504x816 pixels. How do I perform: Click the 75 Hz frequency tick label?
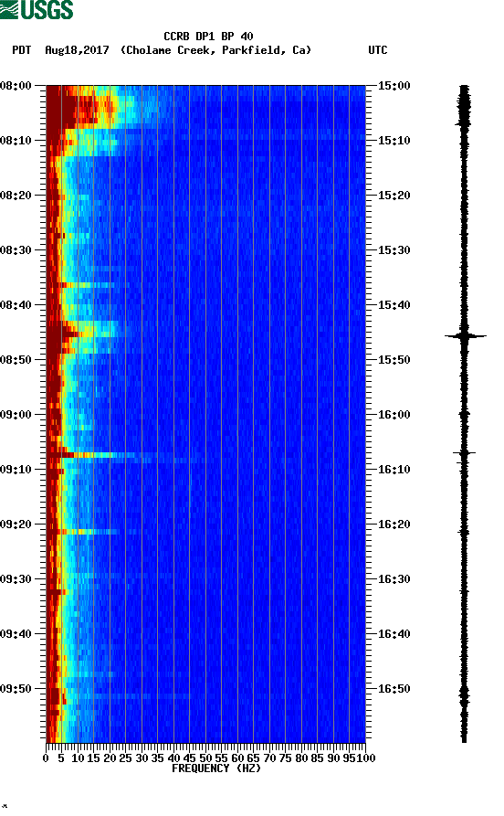pos(285,758)
